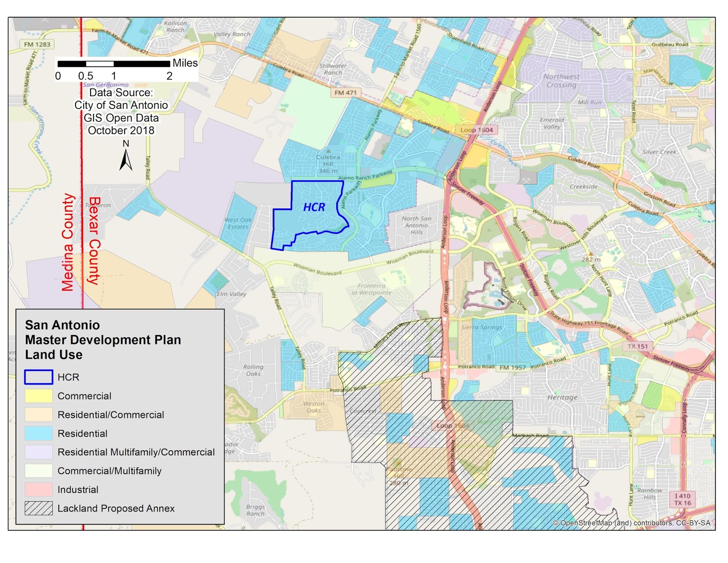Click the Sierra Springs label
This screenshot has height=563, width=728.
point(482,327)
